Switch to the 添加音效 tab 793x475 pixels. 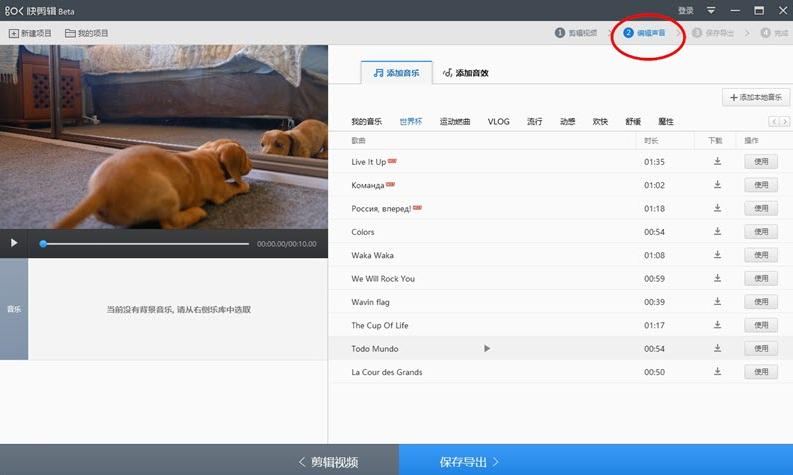466,73
